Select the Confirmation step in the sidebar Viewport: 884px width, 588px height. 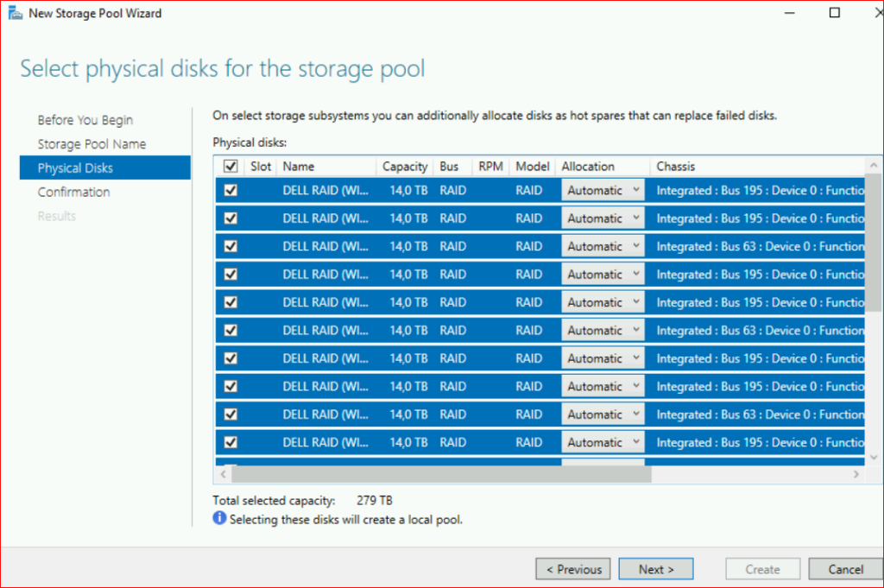73,192
